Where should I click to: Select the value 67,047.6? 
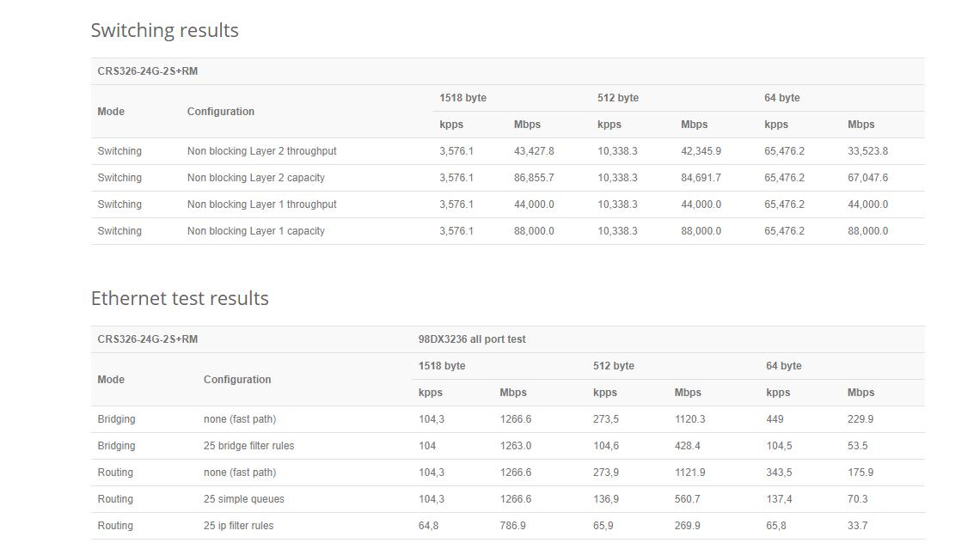(x=867, y=178)
